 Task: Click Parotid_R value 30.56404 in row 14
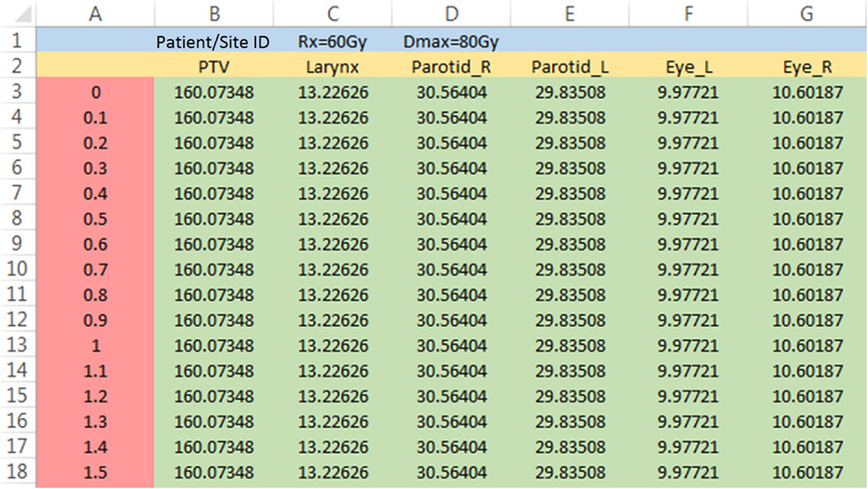451,371
